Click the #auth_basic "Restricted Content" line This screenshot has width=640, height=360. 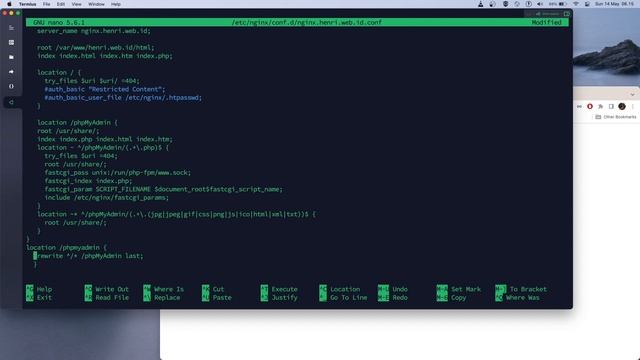click(x=105, y=89)
